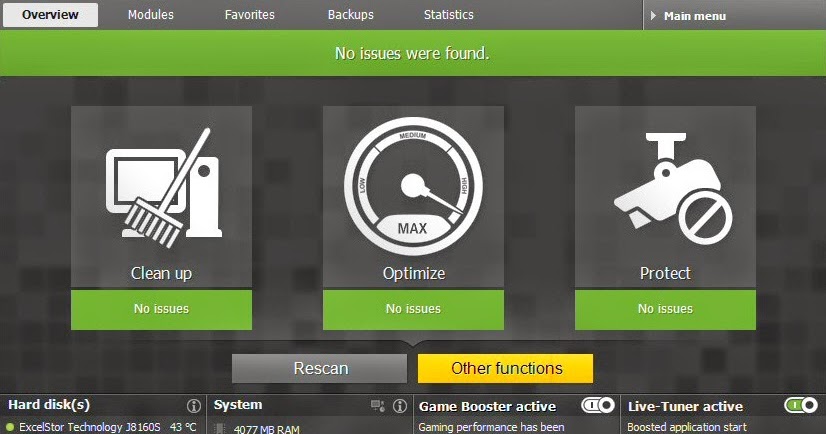
Task: Click the Rescan button
Action: coord(320,368)
